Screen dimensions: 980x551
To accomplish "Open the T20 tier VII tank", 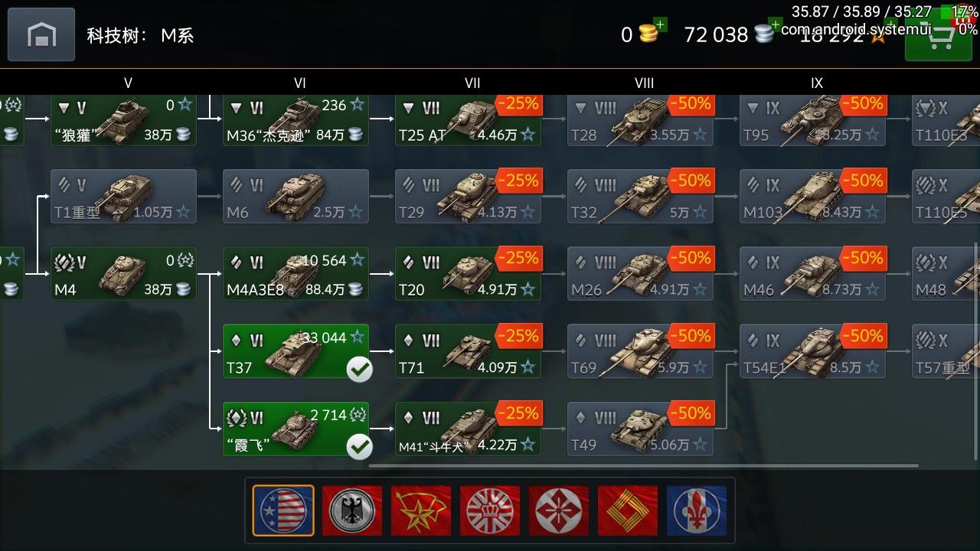I will 468,273.
